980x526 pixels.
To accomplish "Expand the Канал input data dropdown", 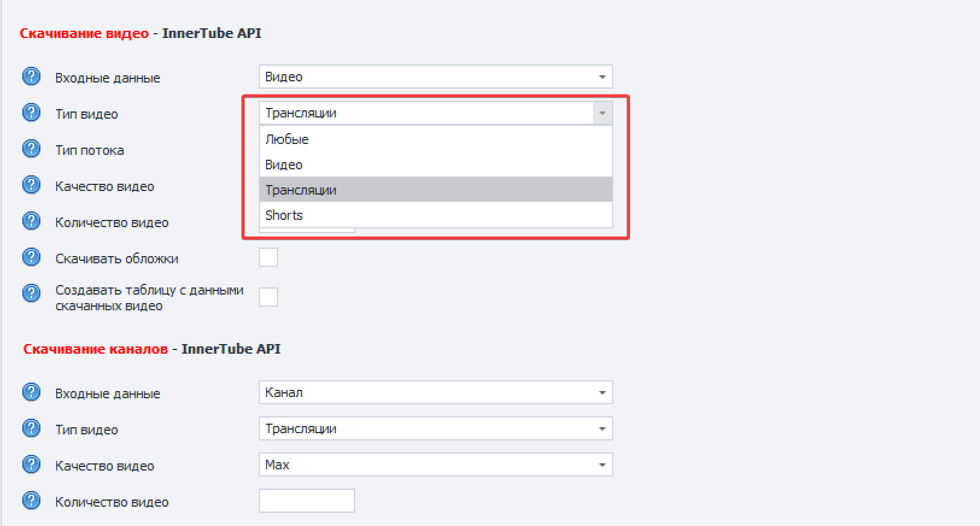I will tap(435, 392).
